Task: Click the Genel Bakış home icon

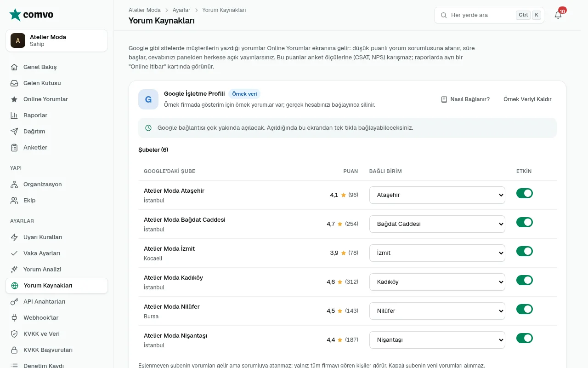Action: 14,67
